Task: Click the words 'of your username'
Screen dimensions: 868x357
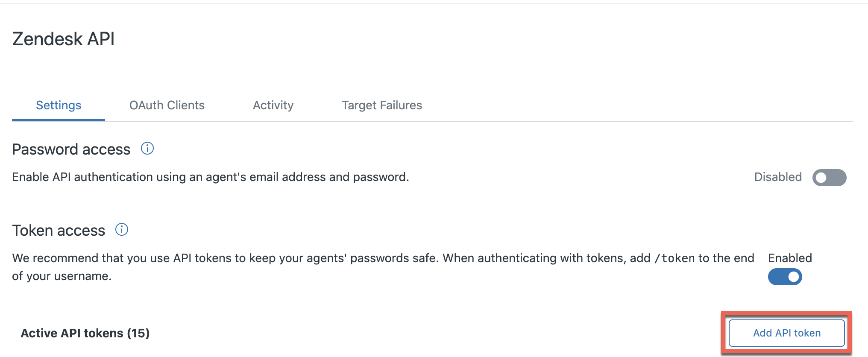Action: point(61,276)
